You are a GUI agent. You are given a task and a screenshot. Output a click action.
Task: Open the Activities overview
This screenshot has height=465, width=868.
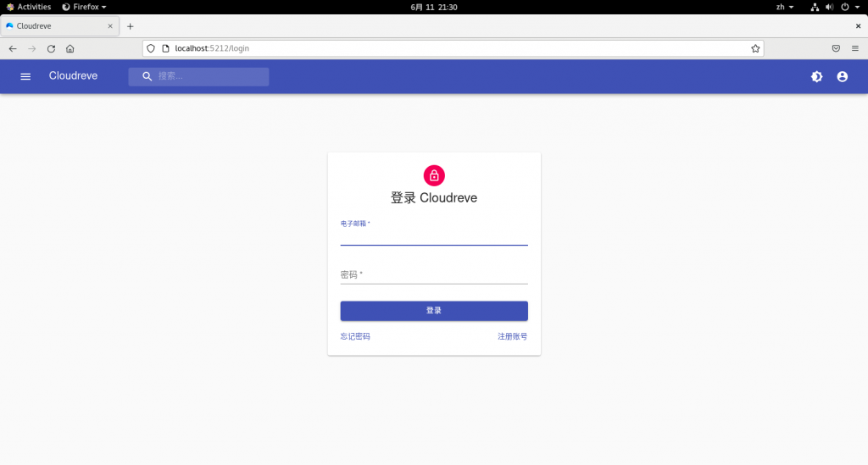(29, 7)
